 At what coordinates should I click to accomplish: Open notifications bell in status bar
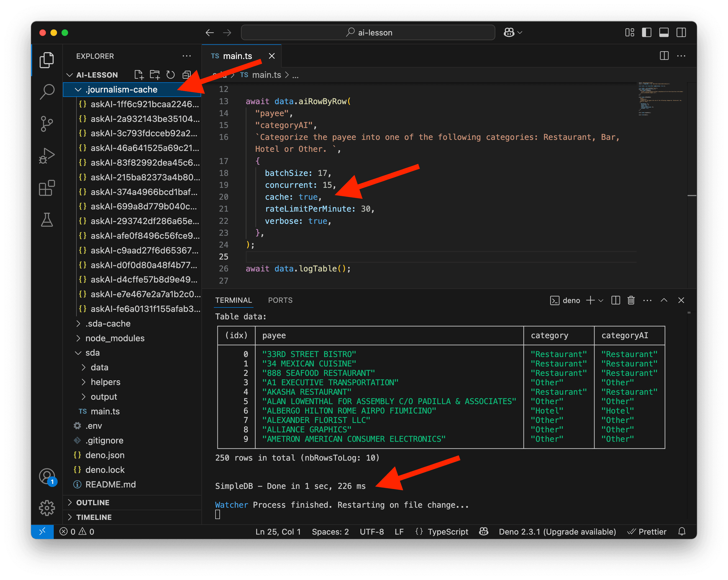(681, 531)
